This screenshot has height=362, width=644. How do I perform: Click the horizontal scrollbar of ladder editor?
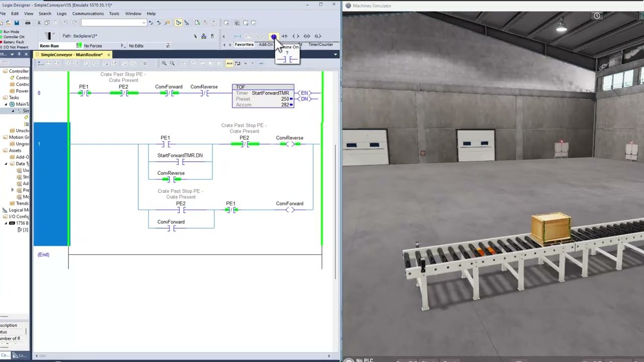[181, 356]
